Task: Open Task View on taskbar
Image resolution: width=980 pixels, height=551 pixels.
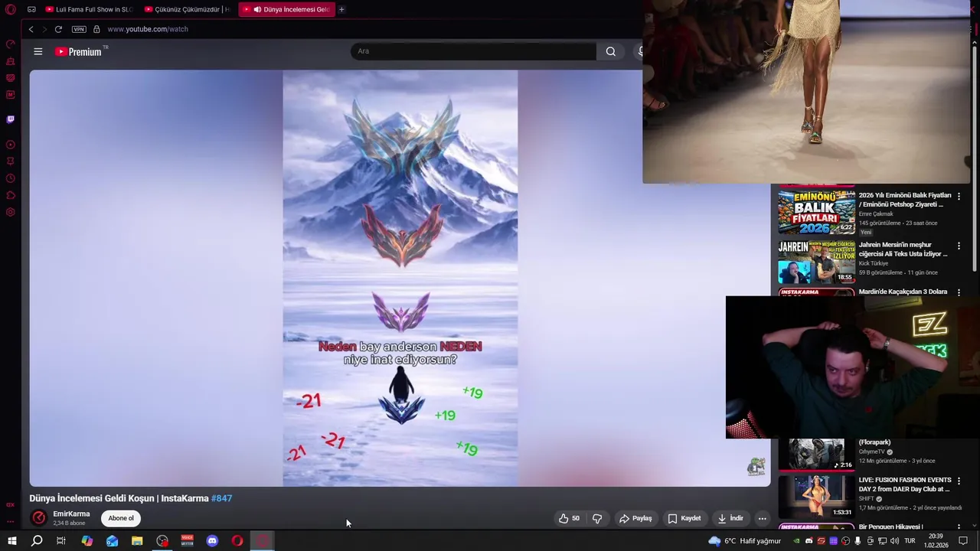Action: 61,541
